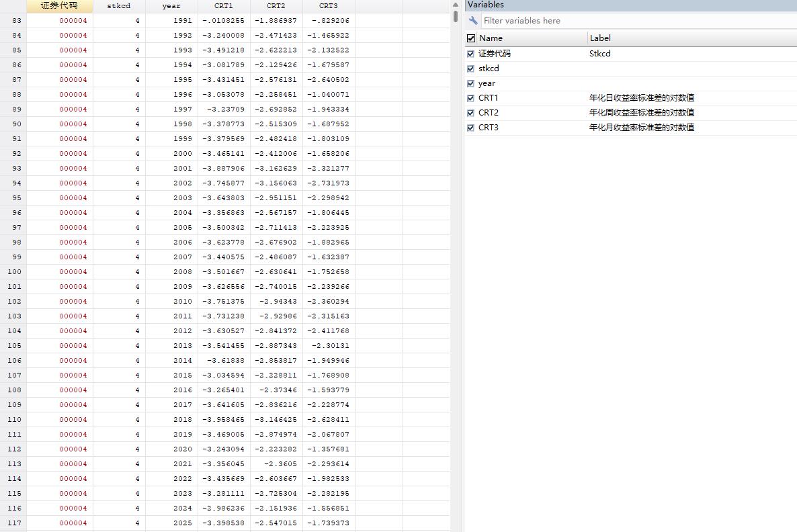Image resolution: width=797 pixels, height=532 pixels.
Task: Uncheck the 证券代码 variable checkbox
Action: point(470,54)
